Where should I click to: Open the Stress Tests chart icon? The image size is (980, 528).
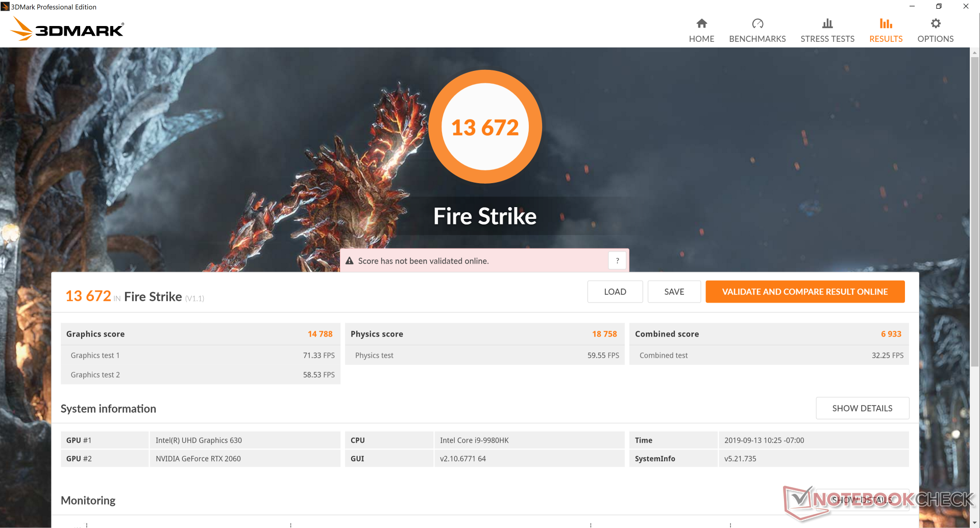point(827,23)
